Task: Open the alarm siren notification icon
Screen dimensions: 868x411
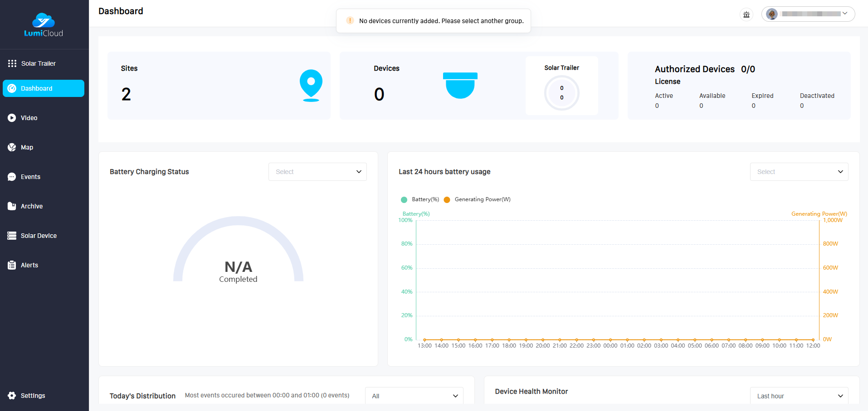Action: (746, 15)
